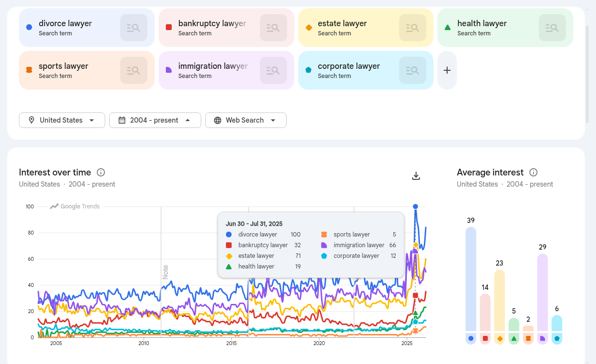Viewport: 596px width, 364px height.
Task: Edit the divorce lawyer search term
Action: [65, 23]
